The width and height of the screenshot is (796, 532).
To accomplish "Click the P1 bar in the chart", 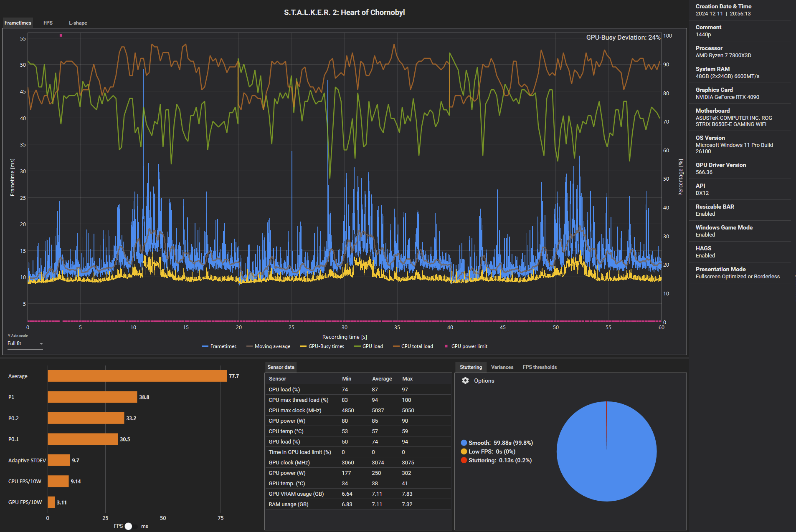I will click(x=92, y=397).
